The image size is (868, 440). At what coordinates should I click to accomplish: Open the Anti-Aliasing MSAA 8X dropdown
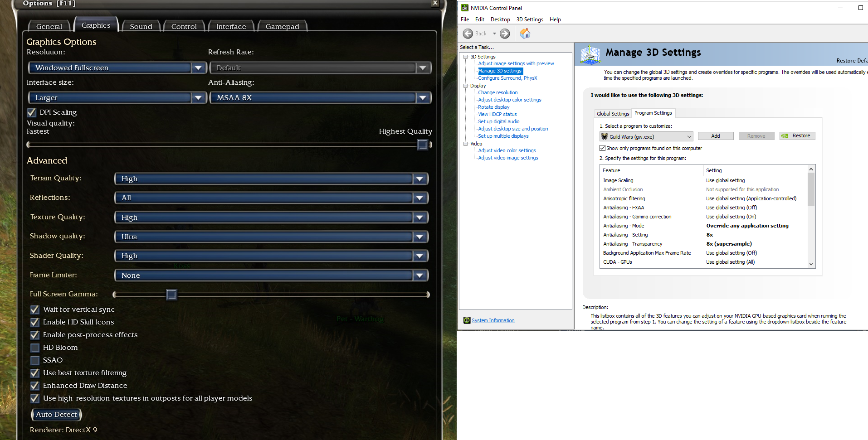320,97
